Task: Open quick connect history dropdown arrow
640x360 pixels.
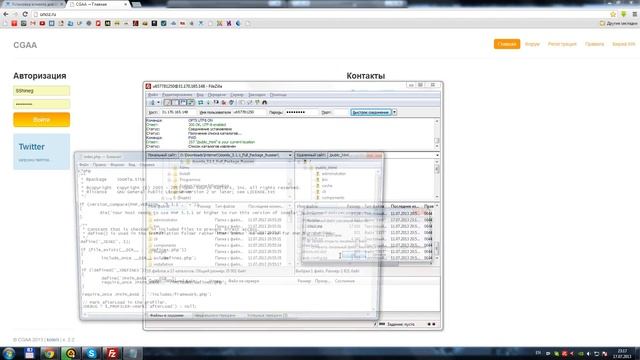Action: (395, 112)
